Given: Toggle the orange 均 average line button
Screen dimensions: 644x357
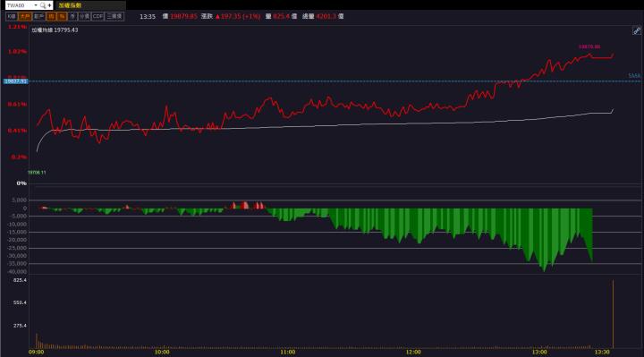Looking at the screenshot, I should pyautogui.click(x=51, y=16).
